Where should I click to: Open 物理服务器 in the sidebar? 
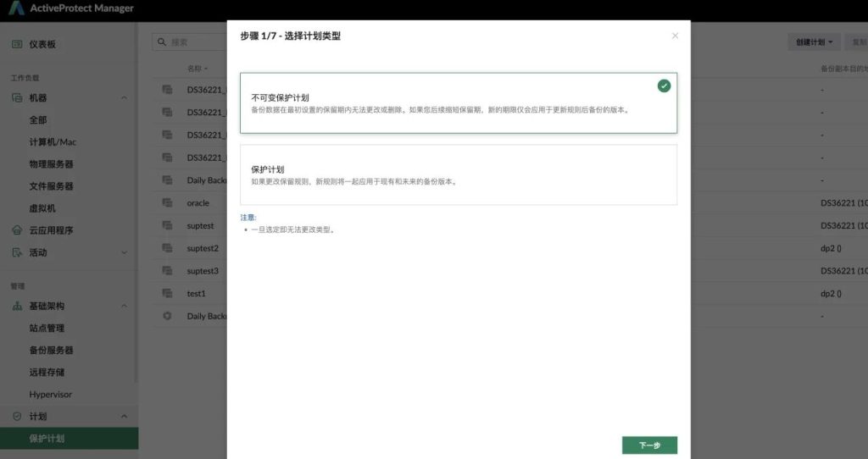[x=51, y=164]
